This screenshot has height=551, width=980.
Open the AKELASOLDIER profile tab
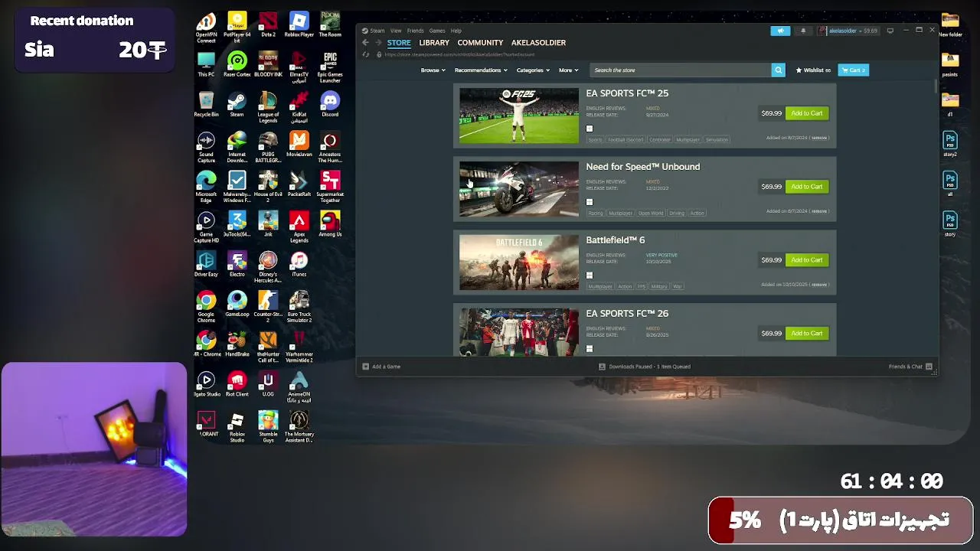coord(538,43)
